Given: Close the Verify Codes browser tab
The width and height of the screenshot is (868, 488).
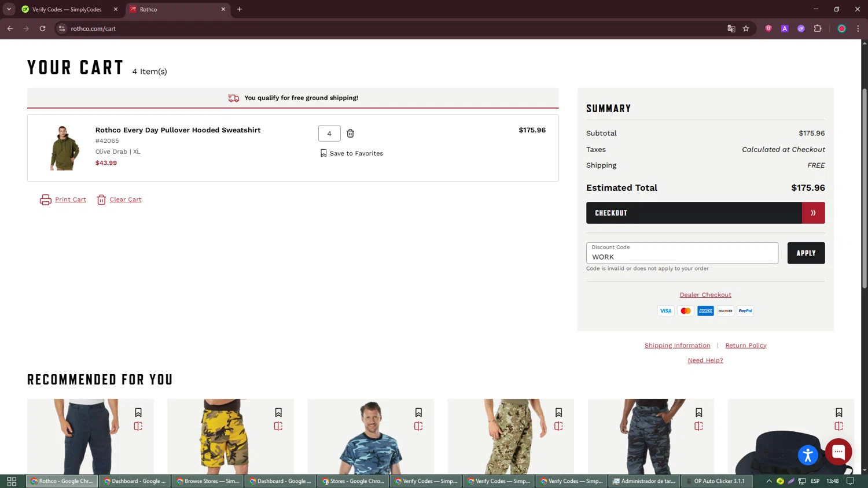Looking at the screenshot, I should point(115,9).
